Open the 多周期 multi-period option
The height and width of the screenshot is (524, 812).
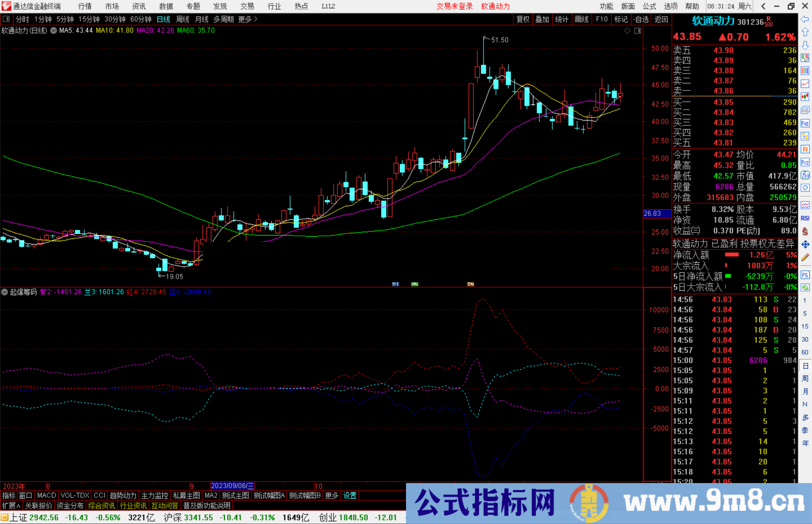point(223,19)
